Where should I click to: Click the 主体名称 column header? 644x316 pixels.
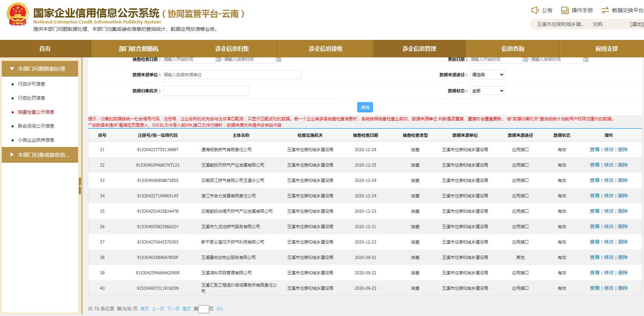tap(241, 135)
